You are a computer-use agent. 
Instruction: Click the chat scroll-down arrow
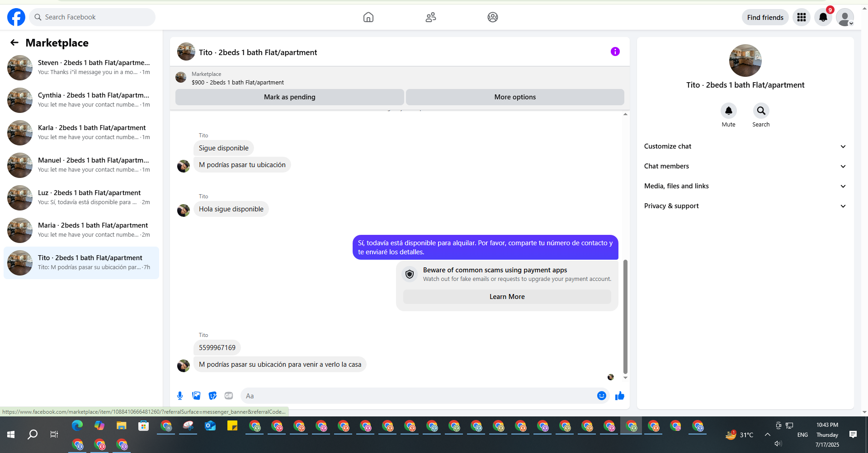[625, 378]
